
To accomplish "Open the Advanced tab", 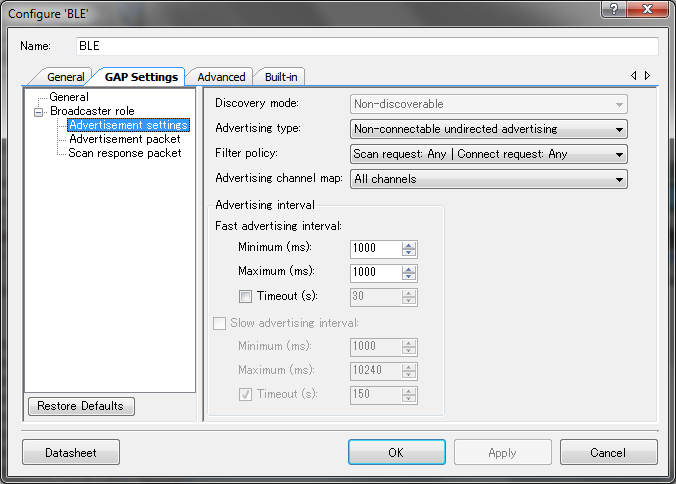I will pos(221,77).
